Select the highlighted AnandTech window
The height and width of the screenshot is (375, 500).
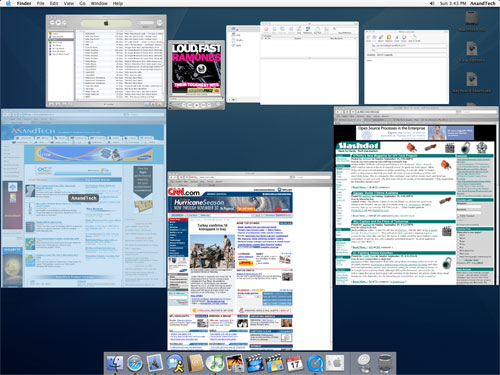click(x=84, y=198)
